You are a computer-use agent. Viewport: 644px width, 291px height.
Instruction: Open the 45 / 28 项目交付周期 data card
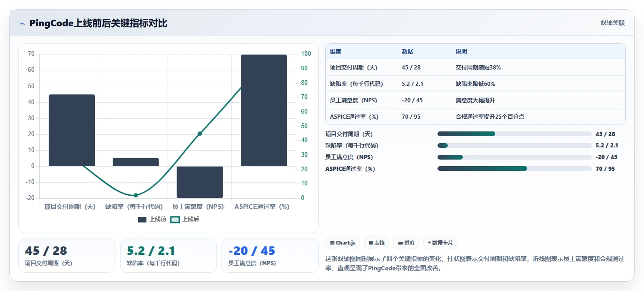click(67, 255)
